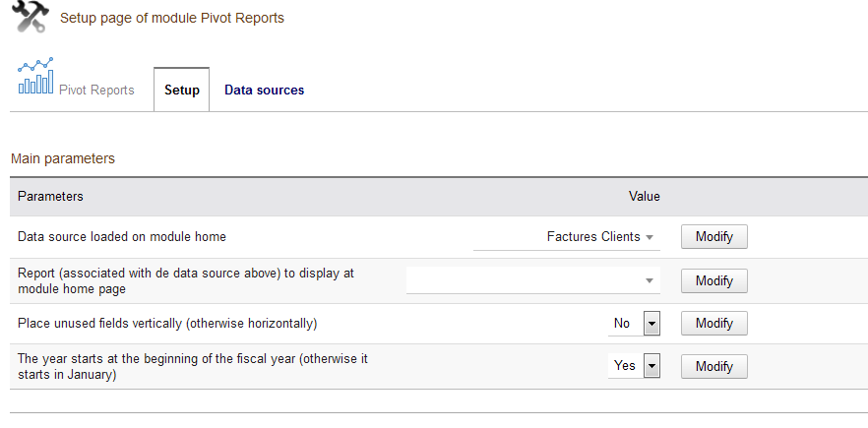The width and height of the screenshot is (868, 428).
Task: Open the Data sources tab
Action: pyautogui.click(x=264, y=91)
